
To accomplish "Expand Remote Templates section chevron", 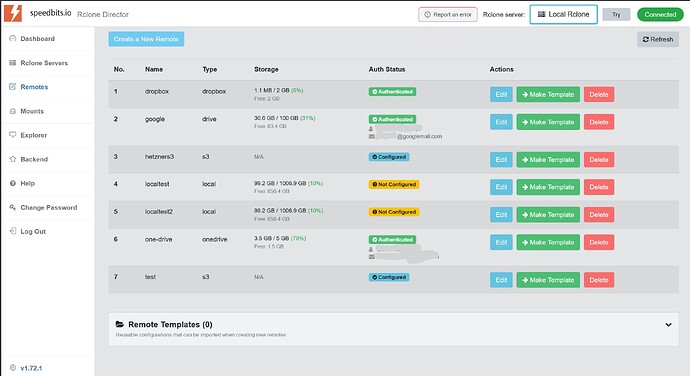I will click(x=668, y=324).
